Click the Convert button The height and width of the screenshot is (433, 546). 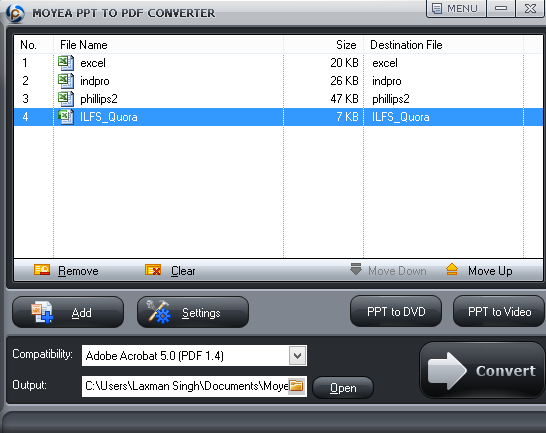[x=482, y=370]
